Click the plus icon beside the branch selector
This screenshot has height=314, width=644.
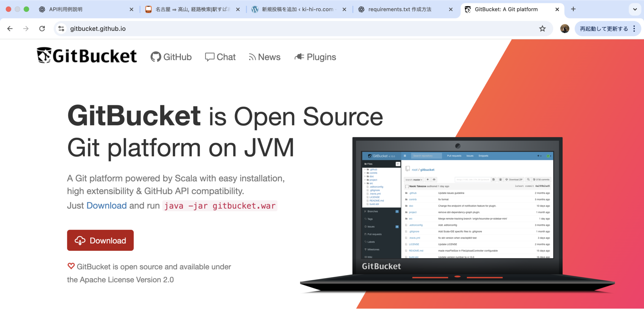428,180
